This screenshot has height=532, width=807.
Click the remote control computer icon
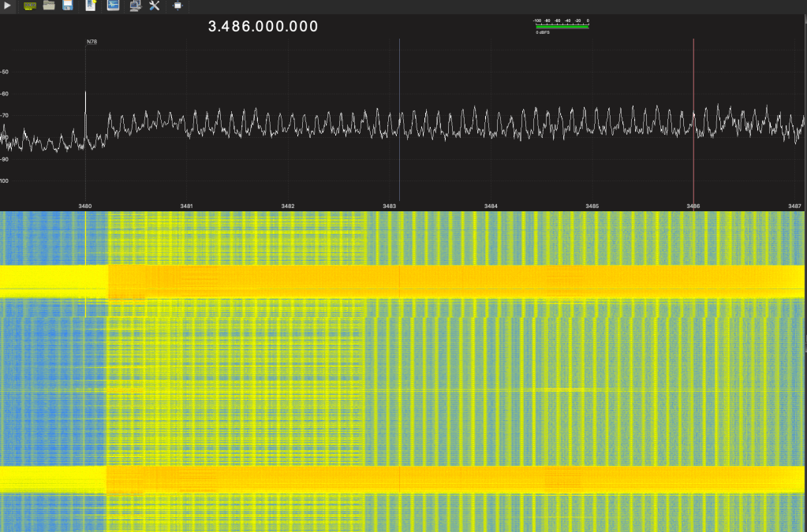tap(135, 6)
